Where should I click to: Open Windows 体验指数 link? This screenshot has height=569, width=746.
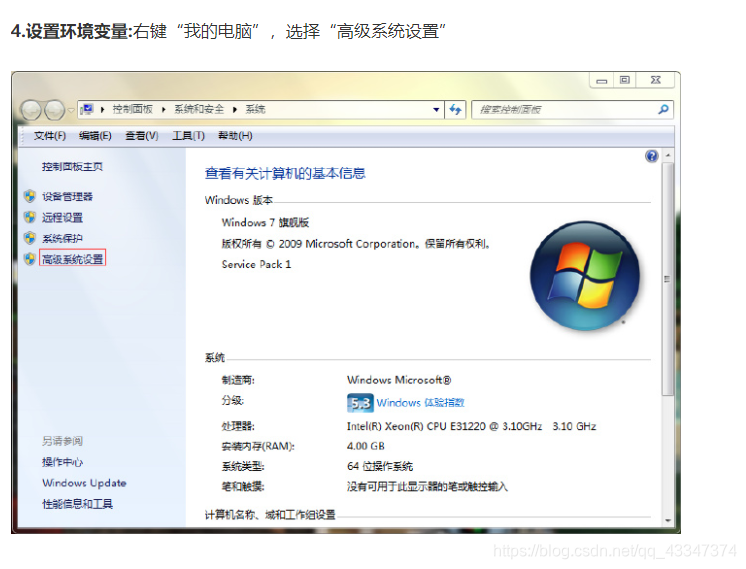421,402
